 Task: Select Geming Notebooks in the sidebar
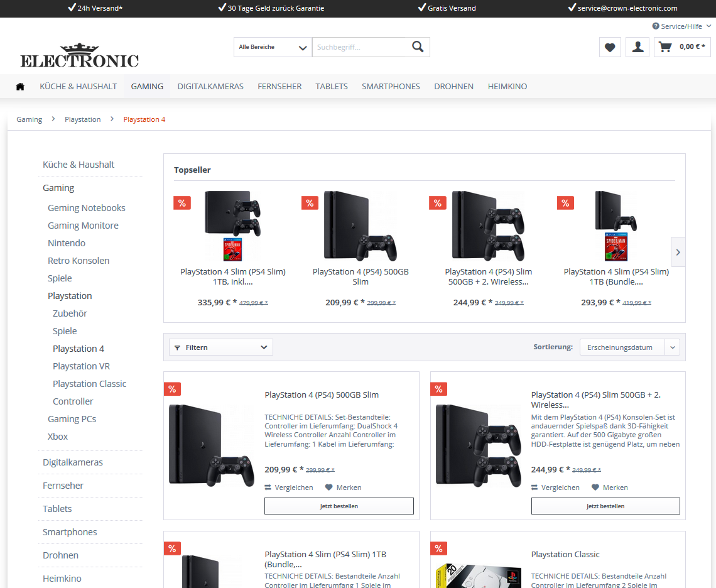(x=86, y=208)
